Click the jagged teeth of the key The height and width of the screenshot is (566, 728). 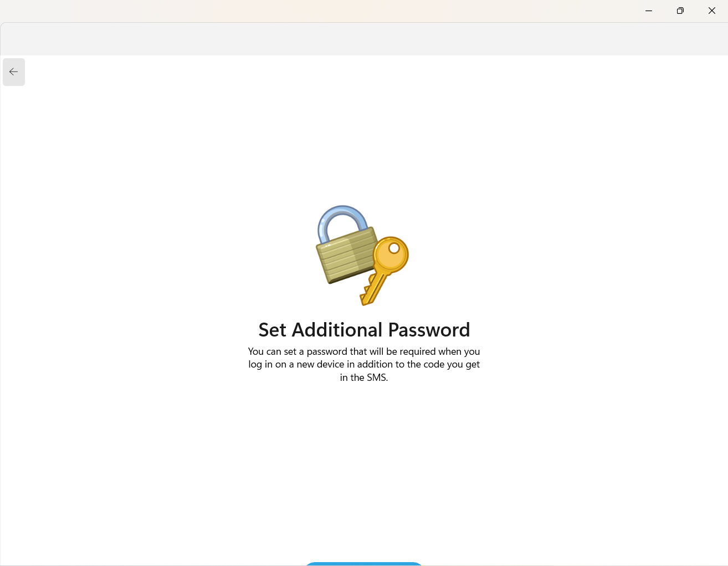(x=367, y=295)
